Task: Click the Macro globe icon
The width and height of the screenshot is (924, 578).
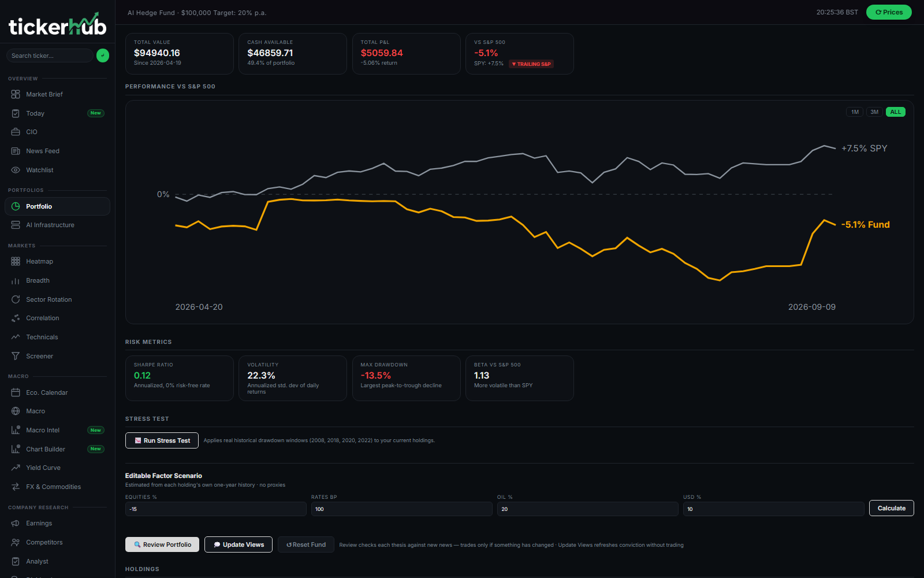Action: pyautogui.click(x=16, y=411)
